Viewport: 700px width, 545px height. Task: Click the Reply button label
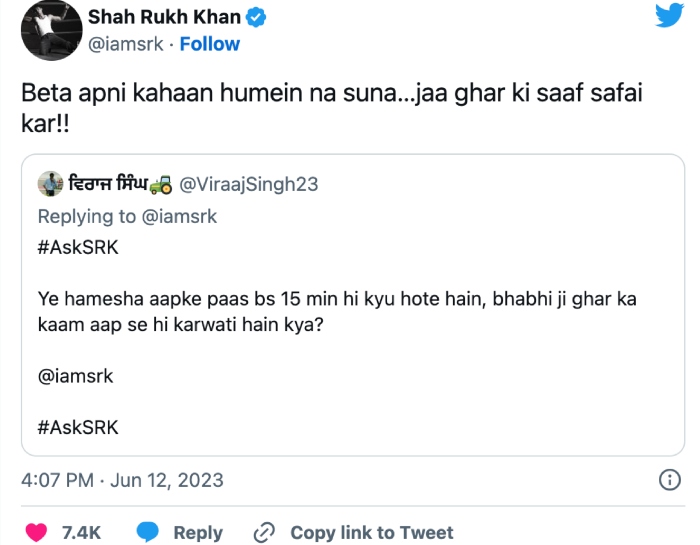click(198, 532)
